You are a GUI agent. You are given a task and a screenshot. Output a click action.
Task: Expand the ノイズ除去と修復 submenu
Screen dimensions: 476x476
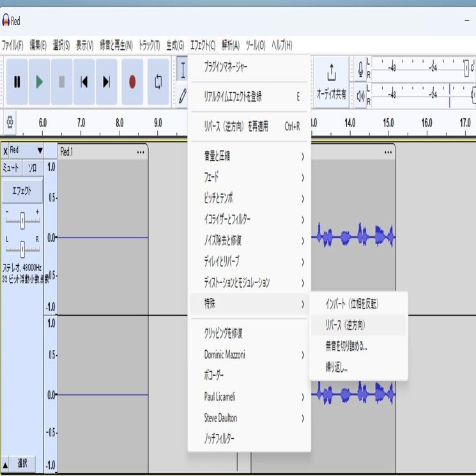249,241
